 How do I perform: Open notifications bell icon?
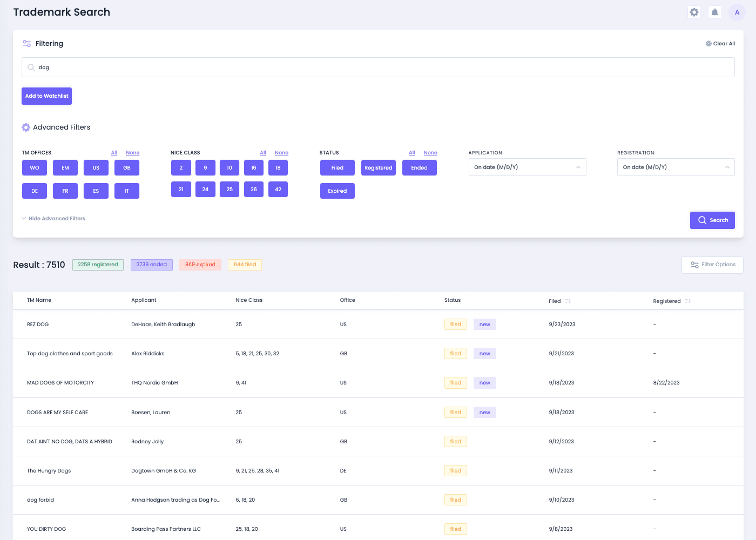pos(714,12)
